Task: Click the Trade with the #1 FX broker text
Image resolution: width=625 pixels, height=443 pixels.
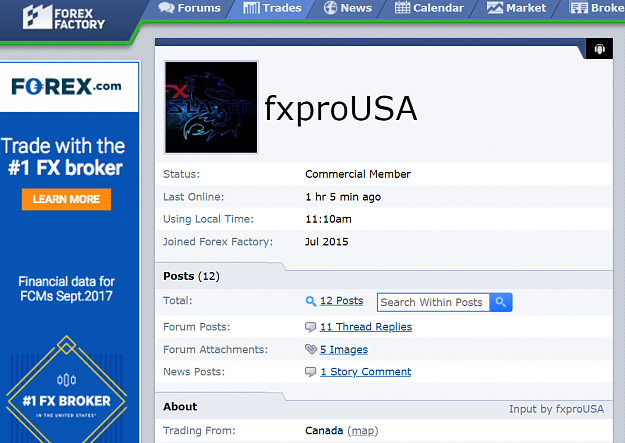Action: pos(64,157)
